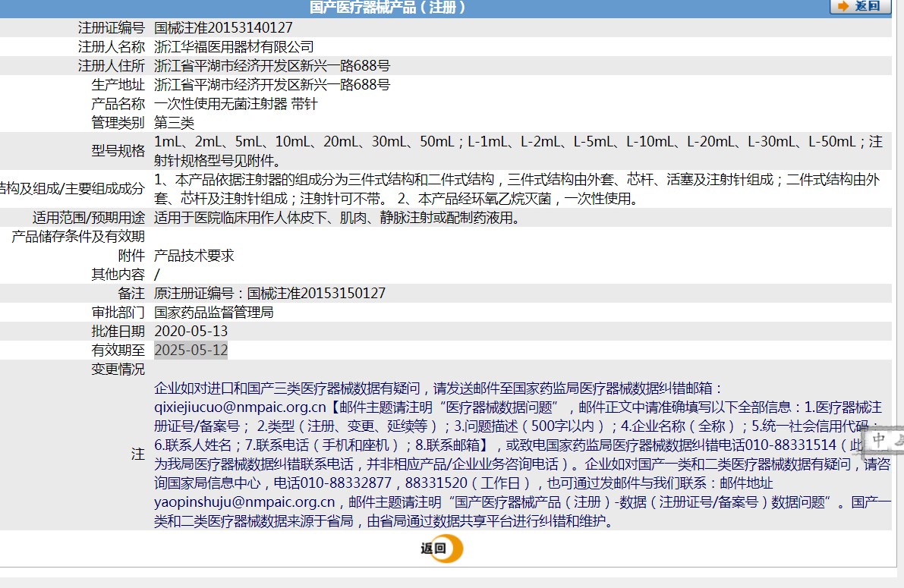Viewport: 904px width, 588px height.
Task: Click header title 国产医疗器械产品（注册）
Action: 387,8
